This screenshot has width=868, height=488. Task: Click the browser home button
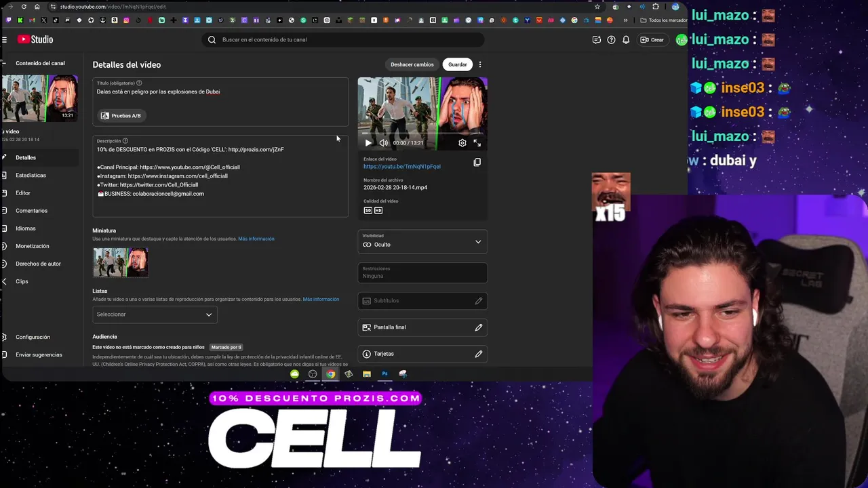pos(37,7)
